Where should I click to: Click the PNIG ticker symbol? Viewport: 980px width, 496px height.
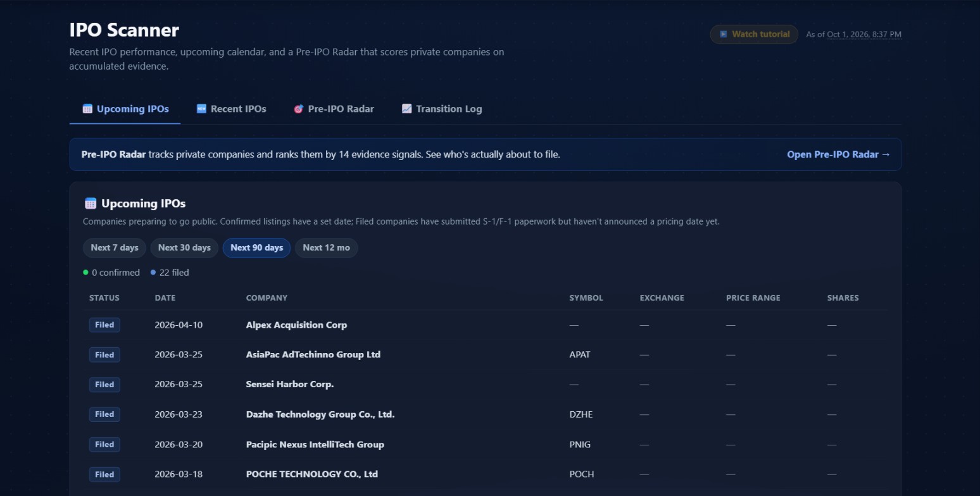tap(580, 444)
